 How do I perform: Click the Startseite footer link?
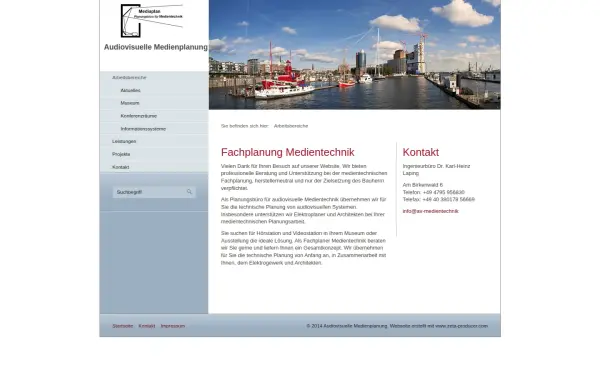[122, 326]
